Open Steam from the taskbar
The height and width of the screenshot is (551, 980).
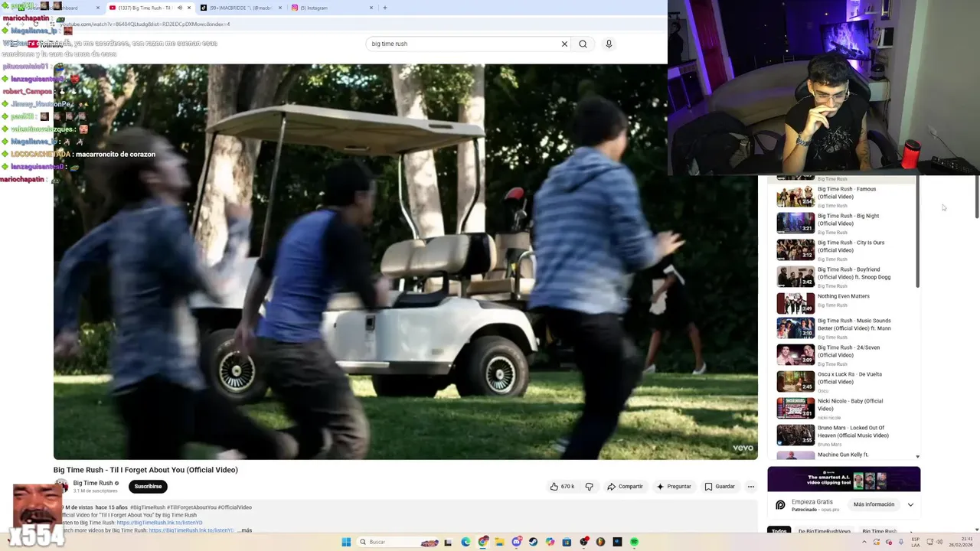(533, 542)
